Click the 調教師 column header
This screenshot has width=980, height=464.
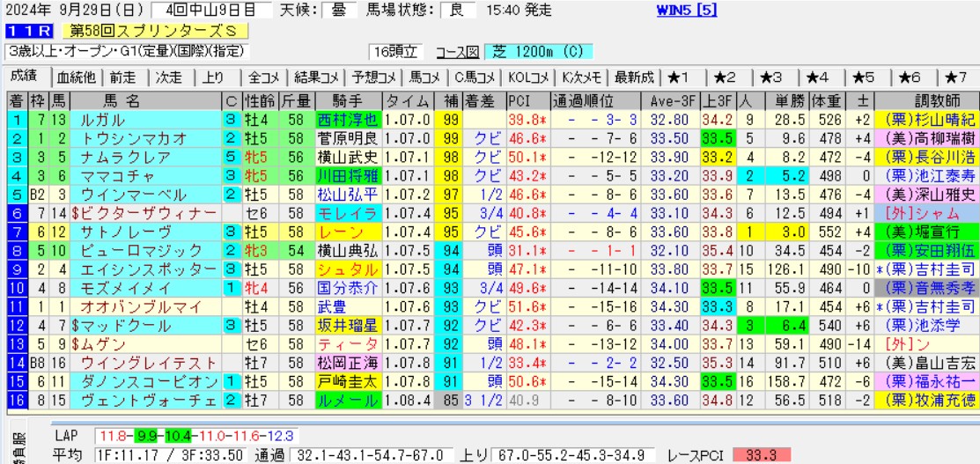[x=926, y=99]
